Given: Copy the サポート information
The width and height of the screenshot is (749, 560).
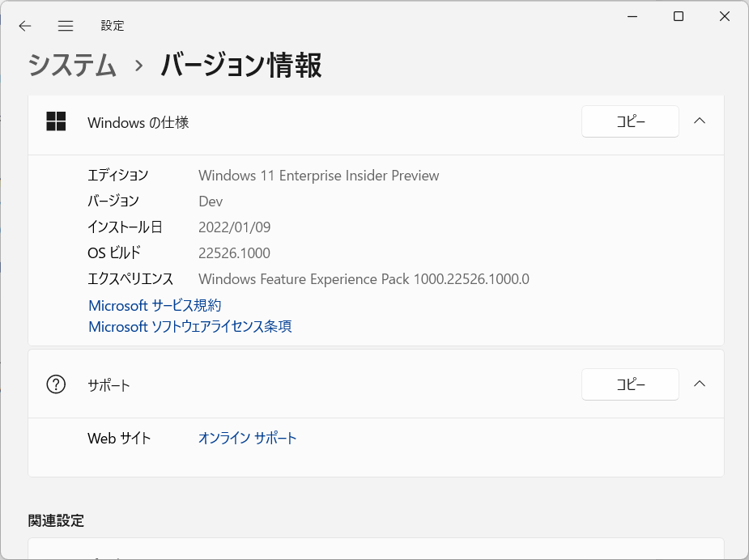Looking at the screenshot, I should (630, 384).
